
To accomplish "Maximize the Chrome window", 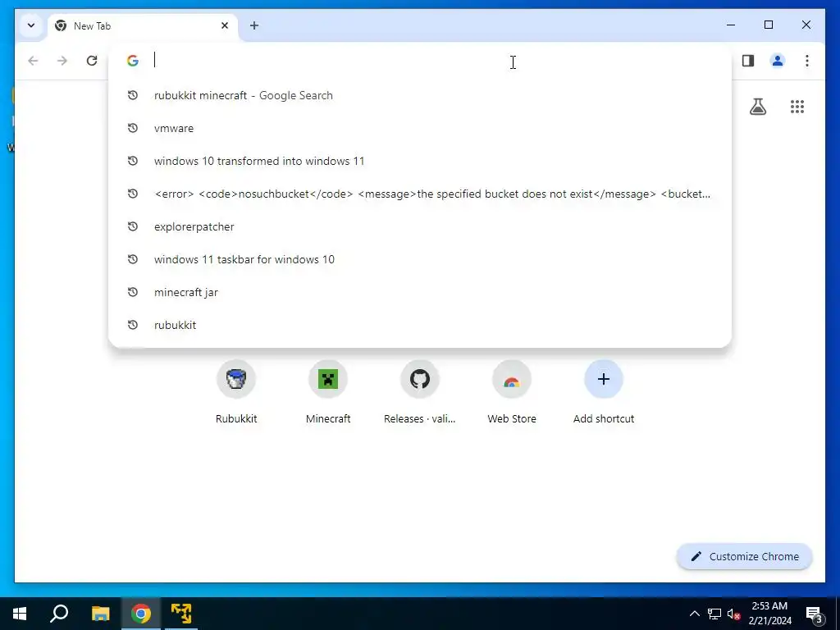I will point(768,25).
